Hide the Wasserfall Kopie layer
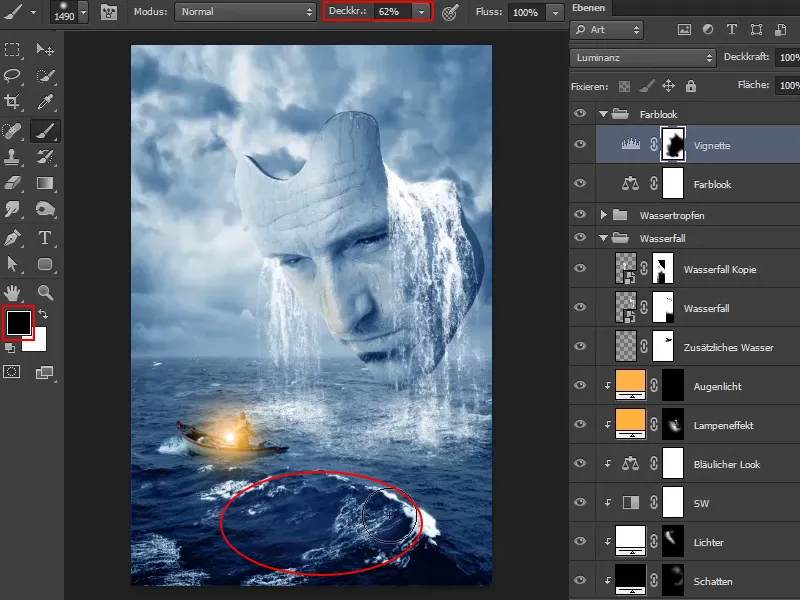 pos(580,268)
